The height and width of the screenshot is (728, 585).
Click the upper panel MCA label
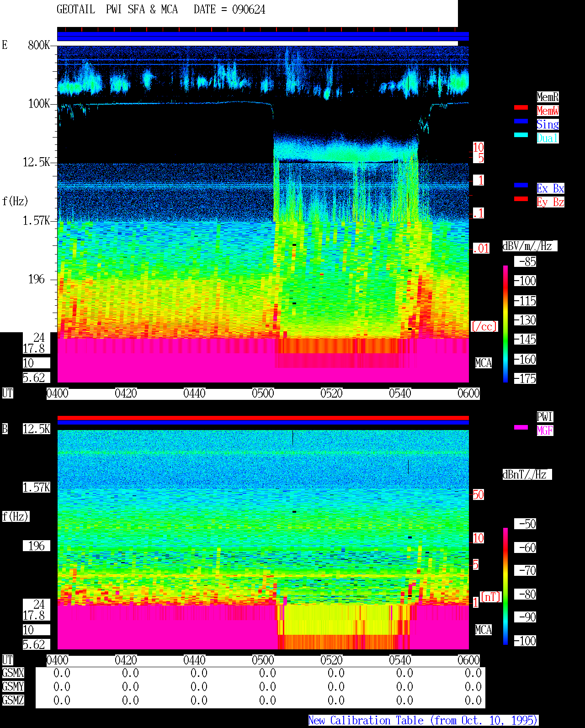[x=484, y=363]
